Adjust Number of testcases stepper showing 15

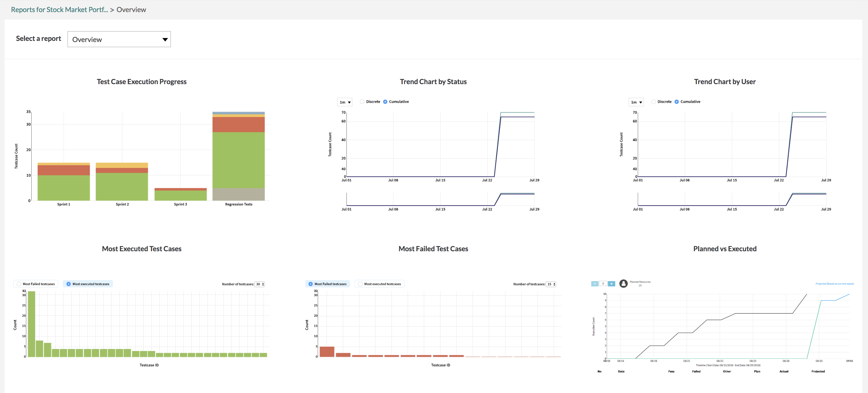[x=551, y=284]
